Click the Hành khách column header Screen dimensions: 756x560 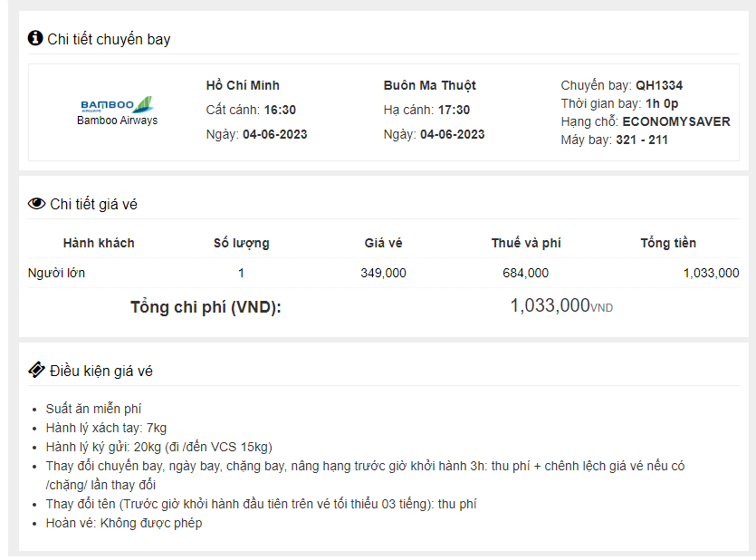(x=99, y=243)
